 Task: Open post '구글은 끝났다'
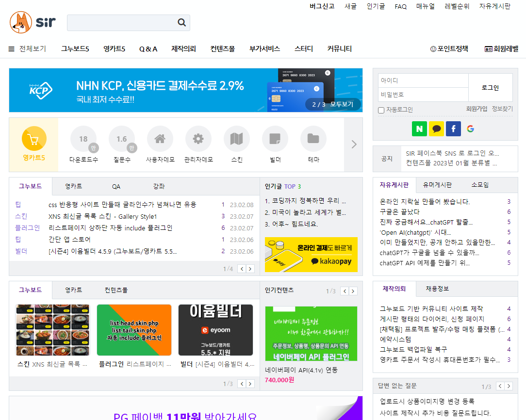[x=399, y=212]
